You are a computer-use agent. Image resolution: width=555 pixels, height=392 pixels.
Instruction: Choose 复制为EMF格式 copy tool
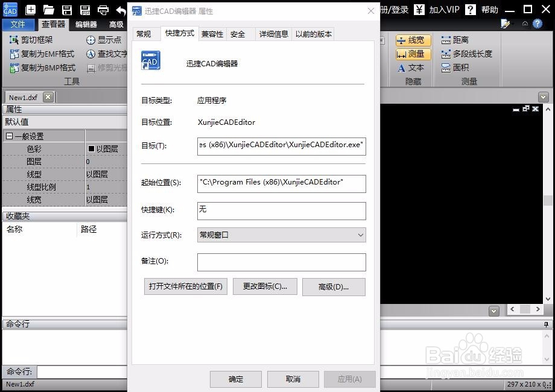42,54
